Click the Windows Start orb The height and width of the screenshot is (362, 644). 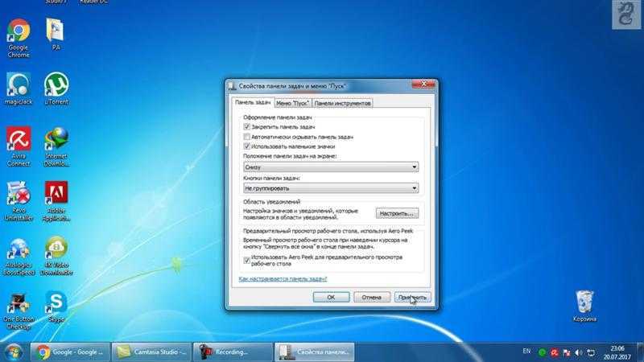[x=14, y=352]
